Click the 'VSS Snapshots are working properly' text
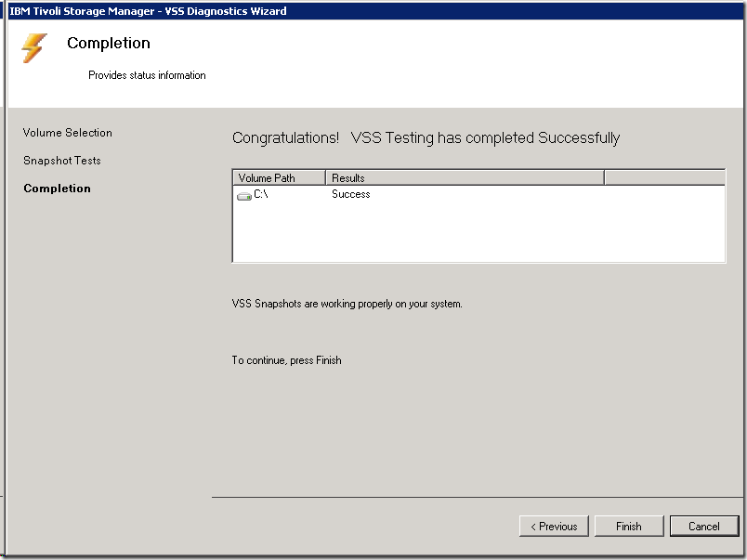This screenshot has height=560, width=747. [x=347, y=304]
